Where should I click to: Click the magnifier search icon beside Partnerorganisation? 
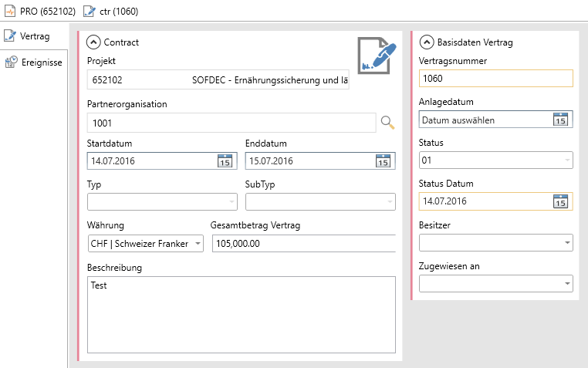click(387, 122)
